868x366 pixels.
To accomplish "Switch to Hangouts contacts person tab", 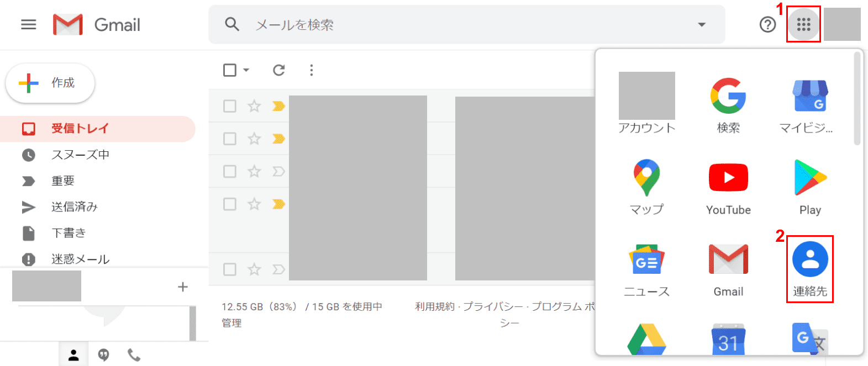I will click(x=73, y=355).
